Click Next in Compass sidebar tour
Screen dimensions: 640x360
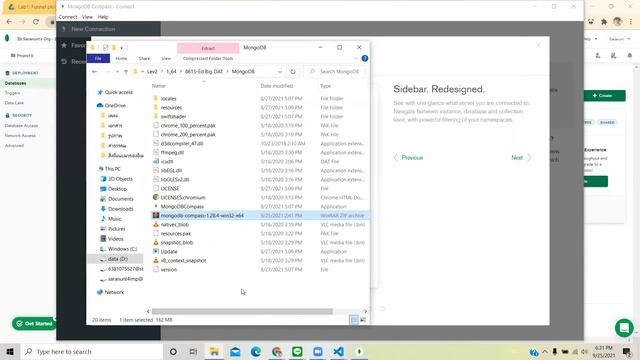point(521,158)
